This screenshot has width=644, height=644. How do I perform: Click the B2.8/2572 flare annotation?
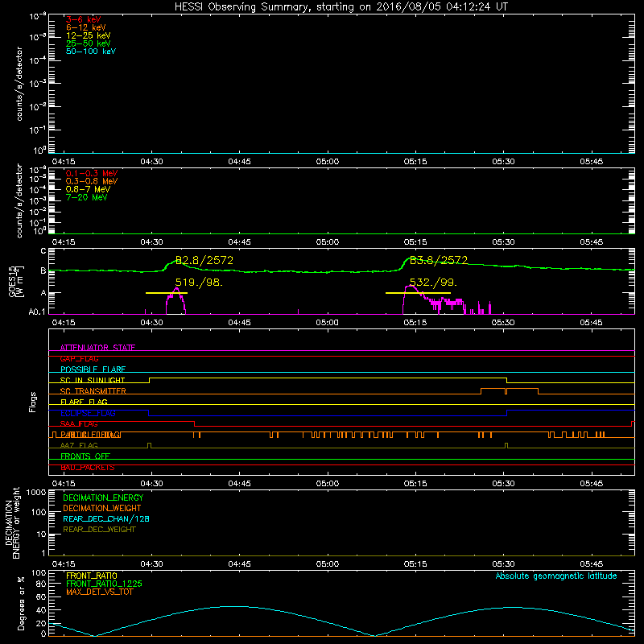click(204, 260)
